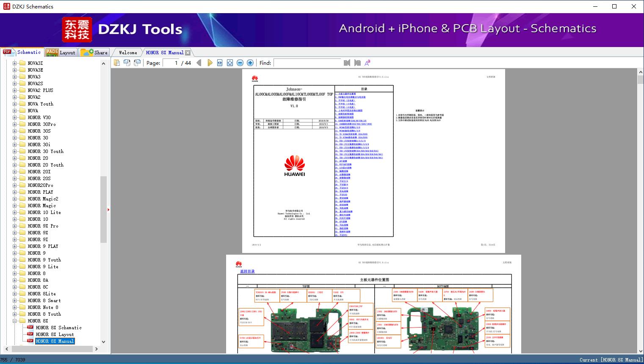Switch to the Welcome tab
This screenshot has height=364, width=644.
coord(128,53)
